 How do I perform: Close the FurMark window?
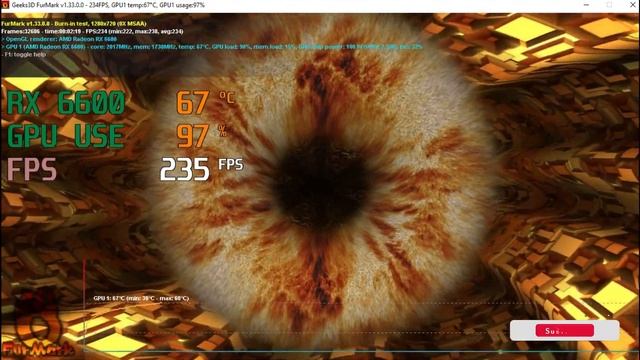tap(632, 5)
